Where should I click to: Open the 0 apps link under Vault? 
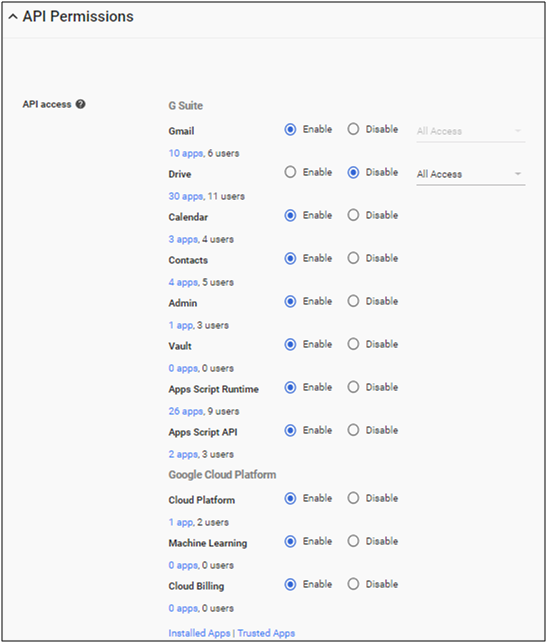tap(183, 369)
